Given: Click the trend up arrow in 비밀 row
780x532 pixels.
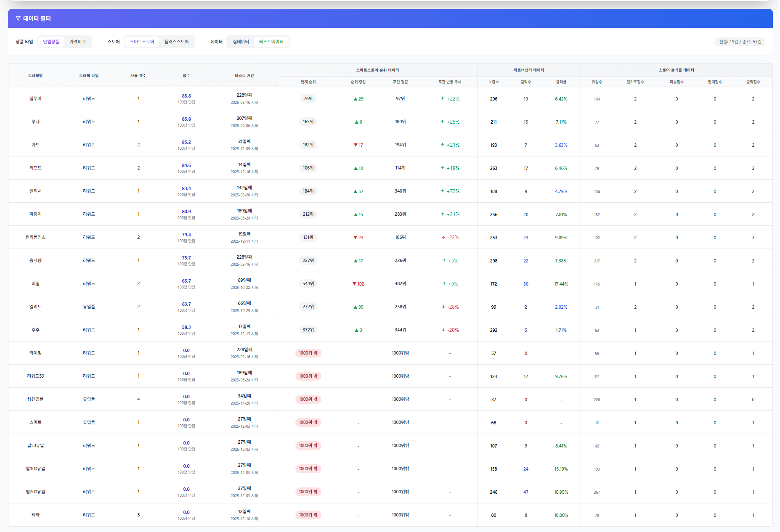Looking at the screenshot, I should pyautogui.click(x=444, y=284).
